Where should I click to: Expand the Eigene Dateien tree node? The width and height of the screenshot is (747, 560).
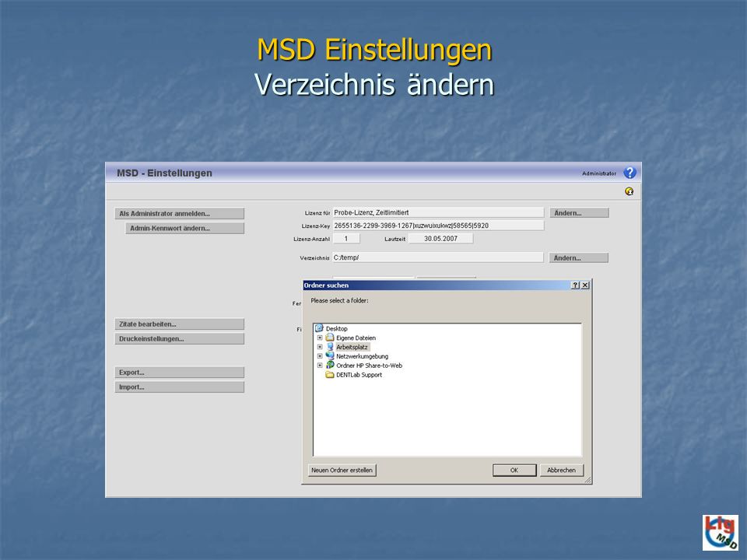click(x=320, y=338)
